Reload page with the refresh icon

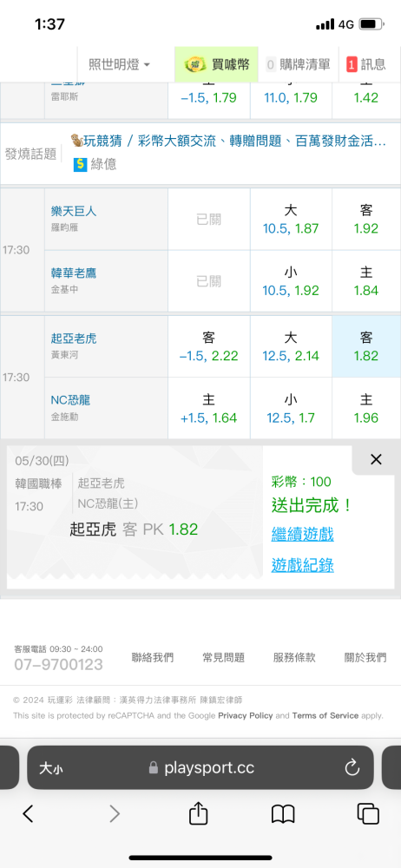pos(352,767)
